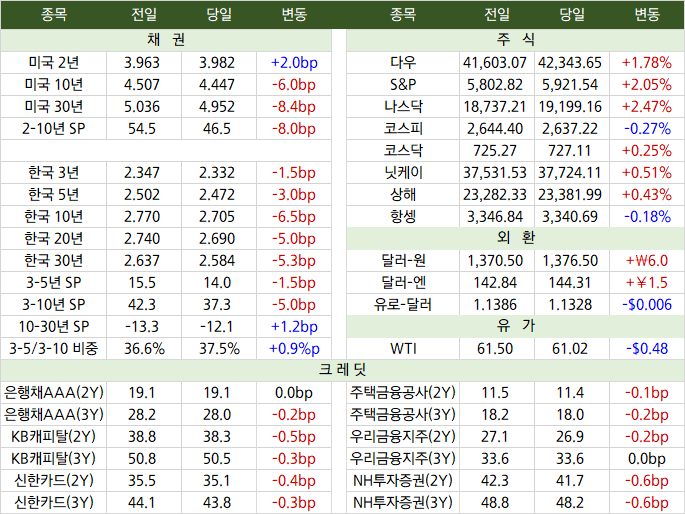Screen dimensions: 685x514
Task: Click 한국 10년 change -6.5bp
Action: (x=294, y=217)
